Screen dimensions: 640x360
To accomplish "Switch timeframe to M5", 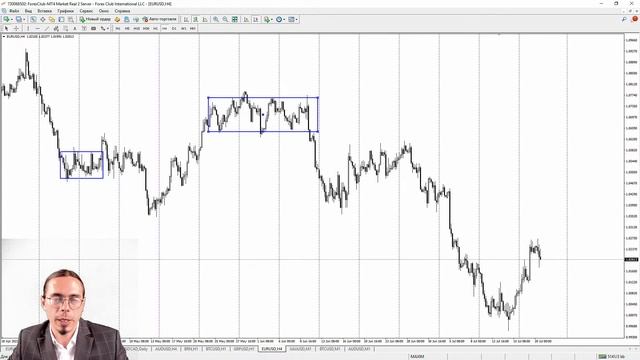I will (127, 29).
